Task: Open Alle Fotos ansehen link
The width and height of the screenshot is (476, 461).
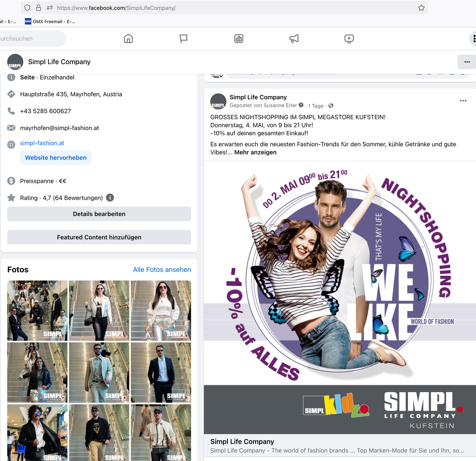Action: (x=162, y=270)
